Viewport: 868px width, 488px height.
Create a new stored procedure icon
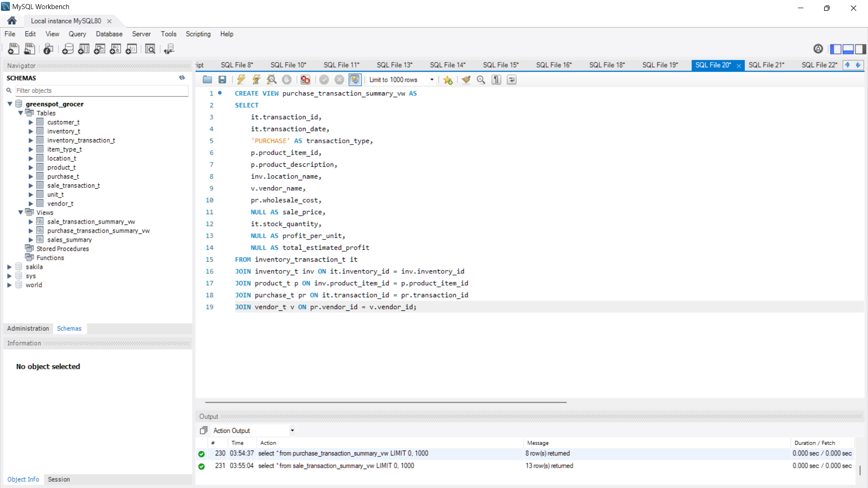pyautogui.click(x=115, y=49)
